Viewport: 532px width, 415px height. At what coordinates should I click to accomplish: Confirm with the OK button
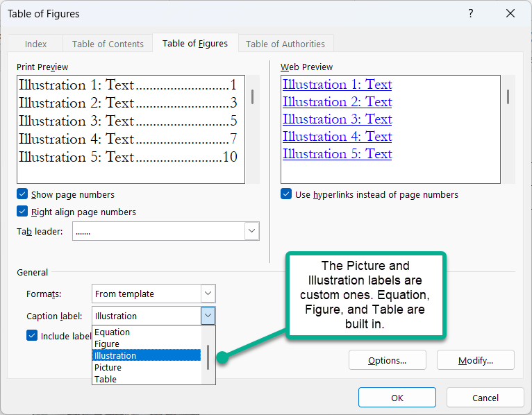coord(397,398)
